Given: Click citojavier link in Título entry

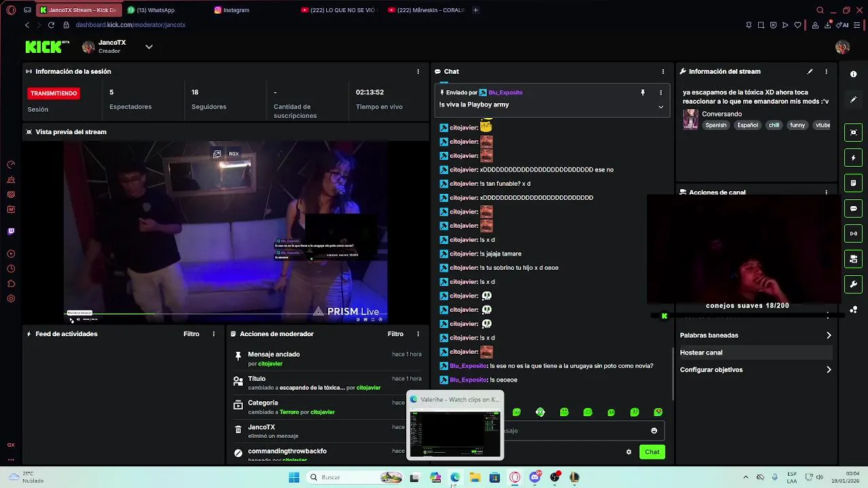Looking at the screenshot, I should coord(368,388).
